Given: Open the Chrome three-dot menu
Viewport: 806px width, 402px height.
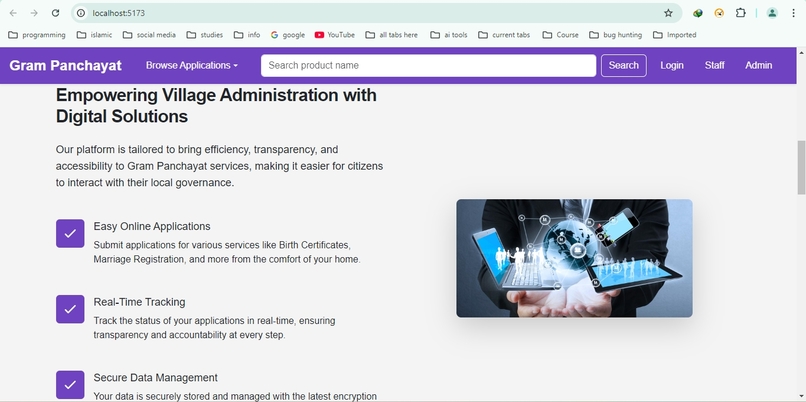Looking at the screenshot, I should click(794, 13).
